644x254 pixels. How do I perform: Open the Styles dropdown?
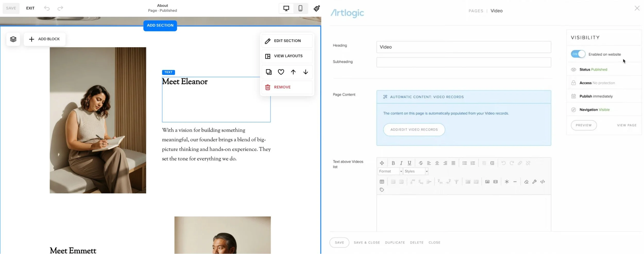[x=416, y=171]
